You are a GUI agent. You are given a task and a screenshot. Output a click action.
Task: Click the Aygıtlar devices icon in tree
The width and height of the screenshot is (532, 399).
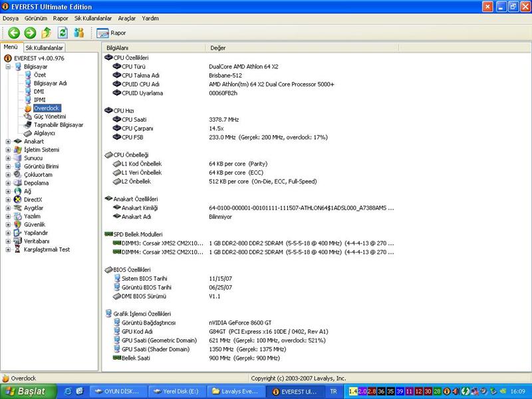click(x=18, y=208)
